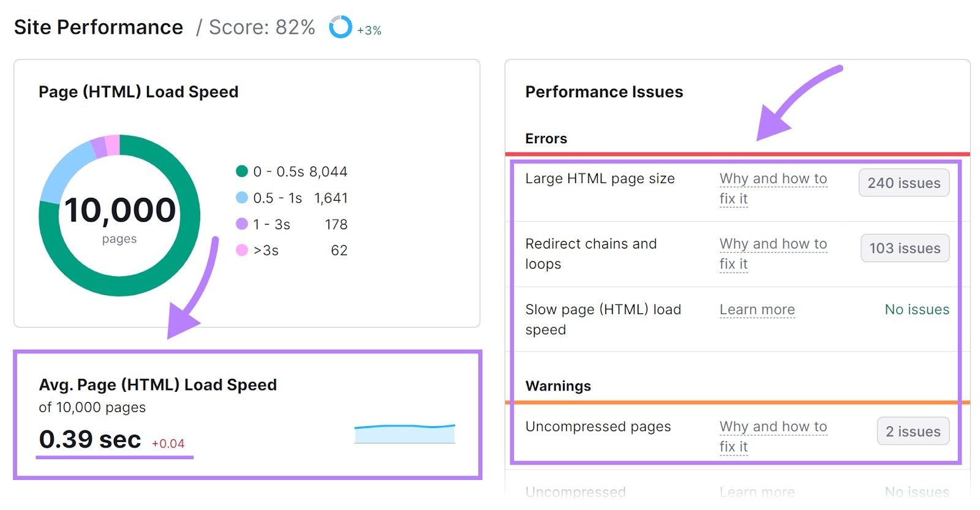Click the 1,641 pages count
Viewport: 980px width, 510px height.
331,198
